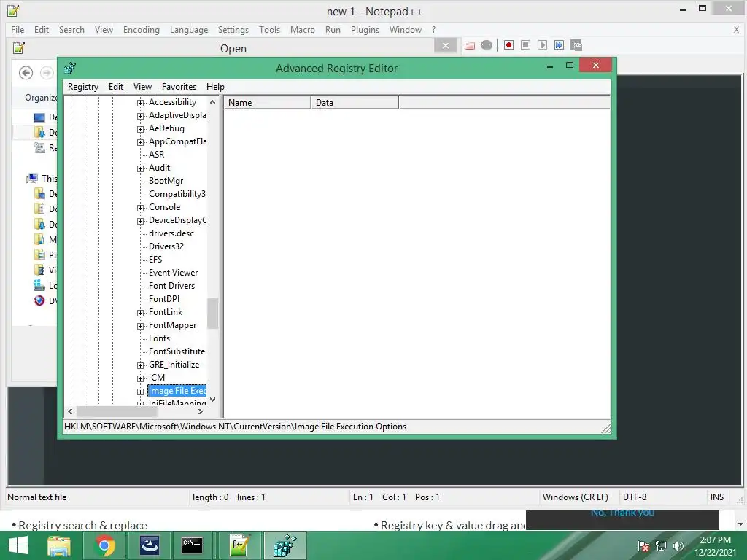Expand the AeDebug registry key
The height and width of the screenshot is (560, 747).
point(140,129)
